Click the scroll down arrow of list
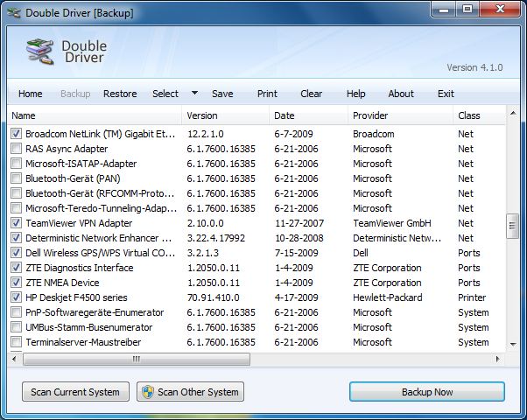 click(513, 344)
